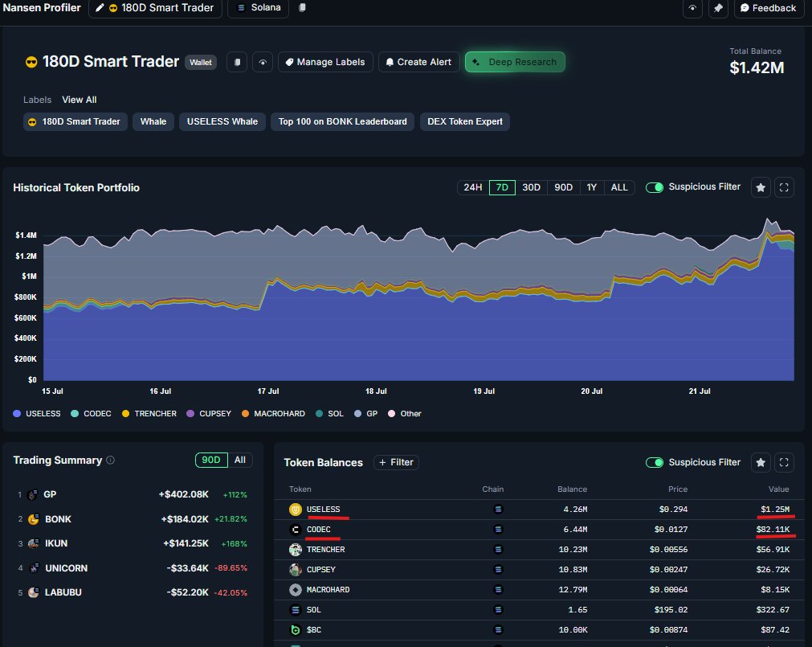Image resolution: width=812 pixels, height=647 pixels.
Task: Expand Historical Token Portfolio chart to fullscreen
Action: pyautogui.click(x=784, y=187)
